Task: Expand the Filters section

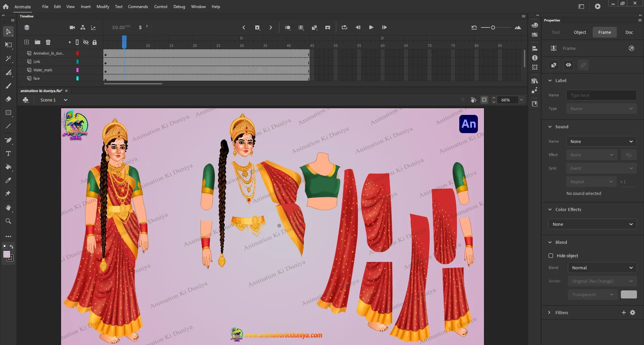Action: 549,313
